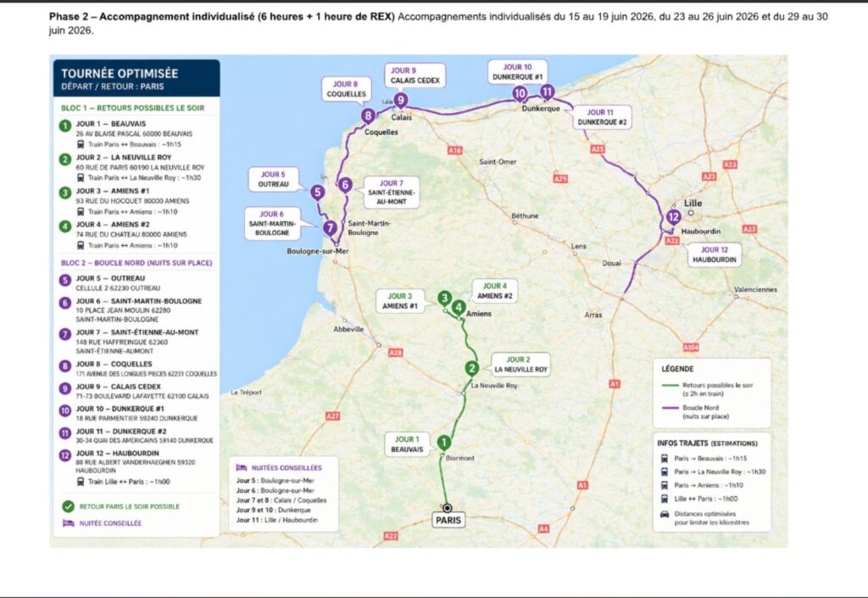Click the 'JOUR 12 HAUBOURDIN' map callout
The width and height of the screenshot is (868, 598).
click(715, 254)
